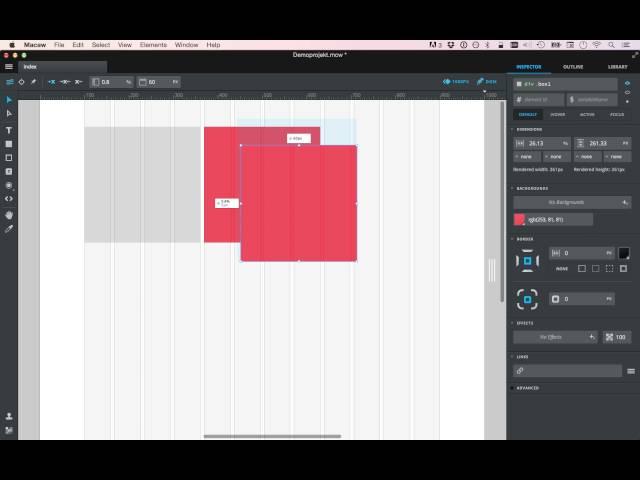Collapse the Links section
The width and height of the screenshot is (640, 480).
point(520,357)
